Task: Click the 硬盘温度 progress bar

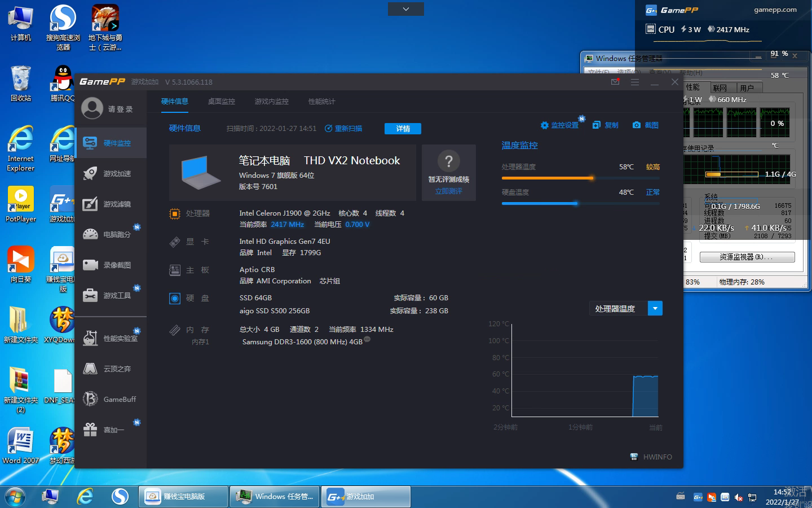Action: pos(581,204)
